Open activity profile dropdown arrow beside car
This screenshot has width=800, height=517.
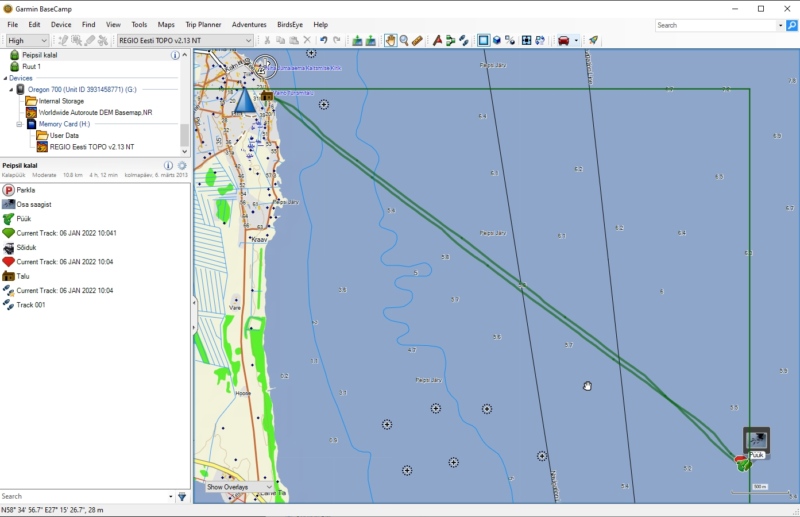click(x=576, y=40)
